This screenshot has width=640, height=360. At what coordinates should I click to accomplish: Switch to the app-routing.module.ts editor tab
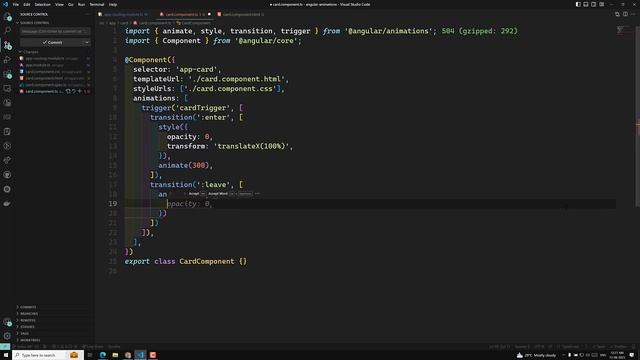(124, 14)
